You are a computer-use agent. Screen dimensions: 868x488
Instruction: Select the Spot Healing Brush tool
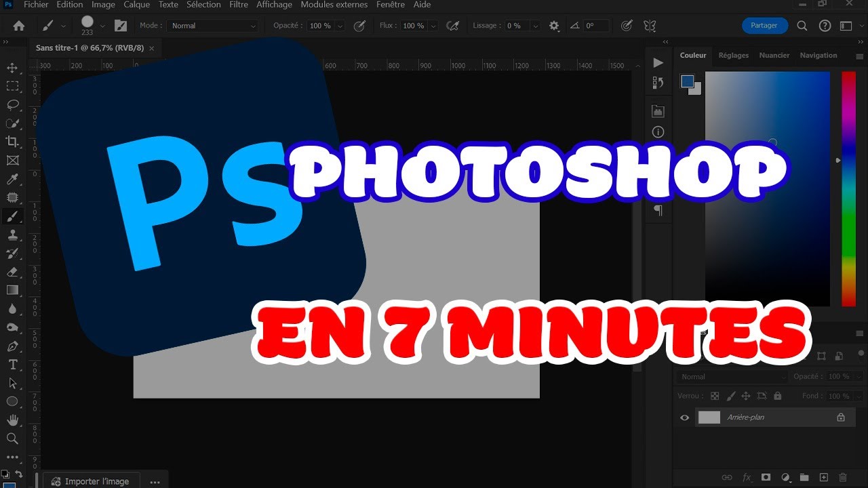tap(12, 198)
